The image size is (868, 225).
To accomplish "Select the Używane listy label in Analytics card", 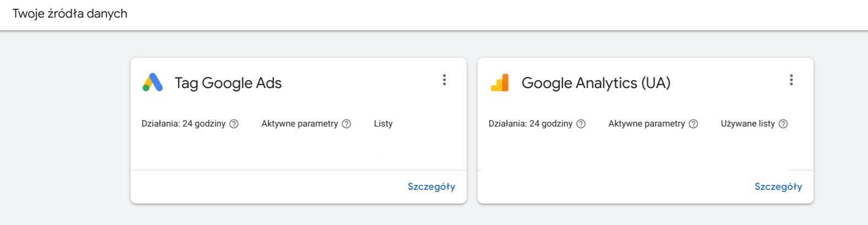I will [x=748, y=124].
